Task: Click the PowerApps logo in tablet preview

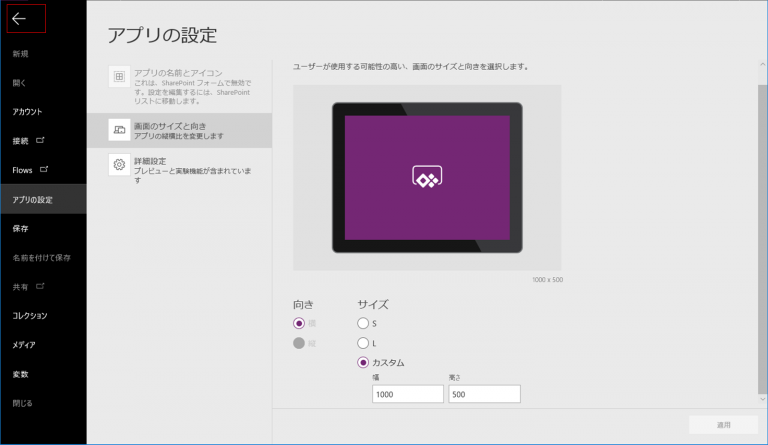Action: point(427,178)
